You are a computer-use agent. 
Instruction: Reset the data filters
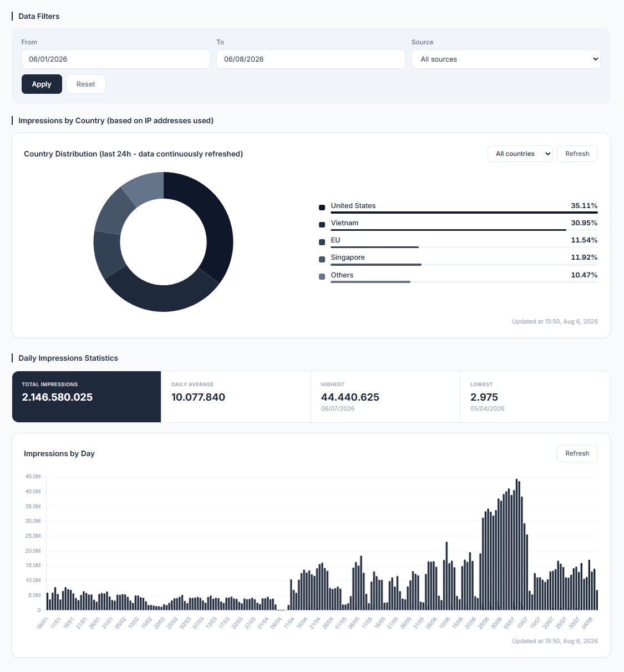pyautogui.click(x=86, y=84)
